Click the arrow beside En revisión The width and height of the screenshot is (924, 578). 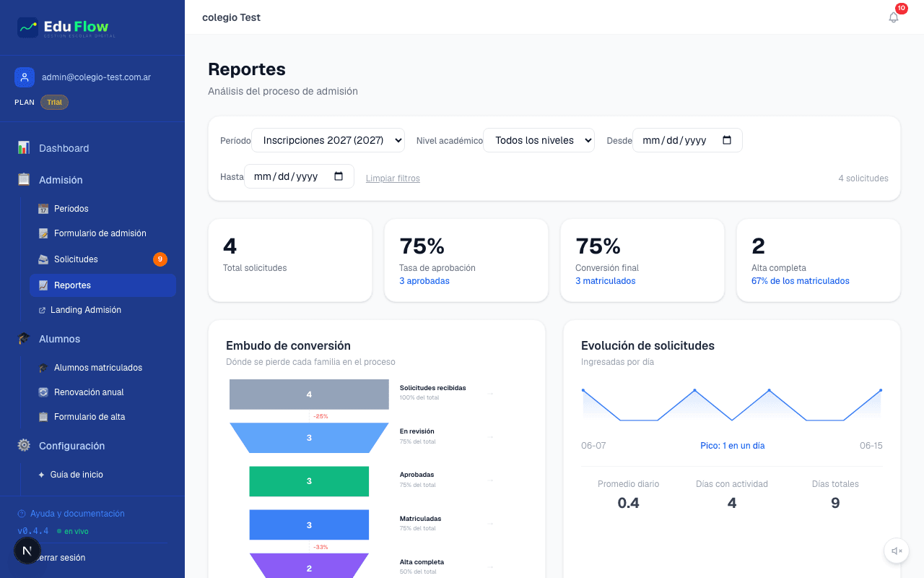(491, 436)
